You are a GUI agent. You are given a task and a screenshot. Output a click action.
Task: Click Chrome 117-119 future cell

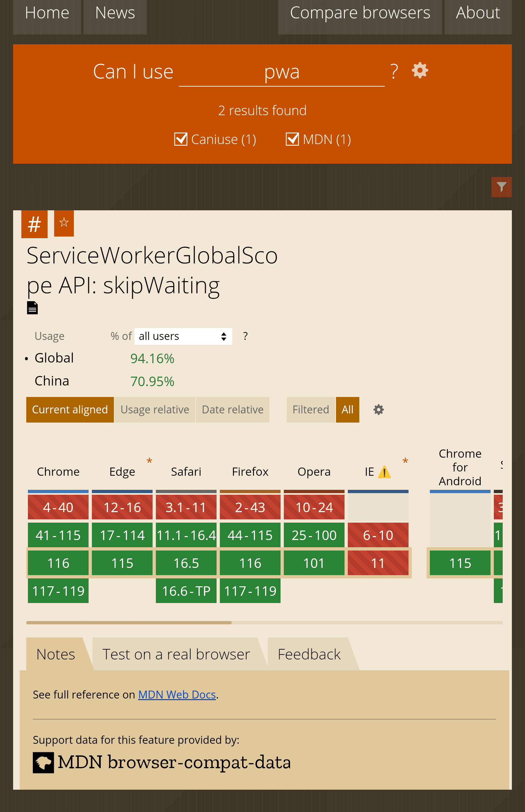click(58, 591)
